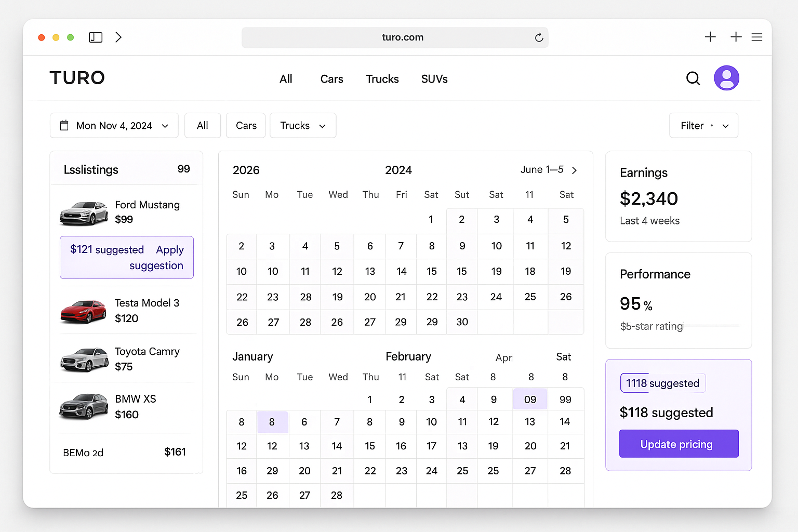
Task: Expand the Trucks filter dropdown
Action: [303, 125]
